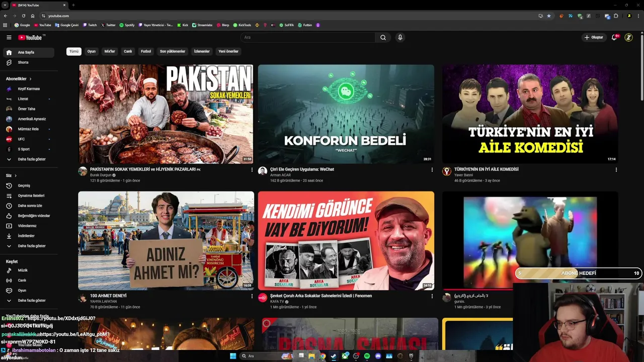Select the Tümü filter chip
Image resolution: width=644 pixels, height=362 pixels.
tap(74, 51)
